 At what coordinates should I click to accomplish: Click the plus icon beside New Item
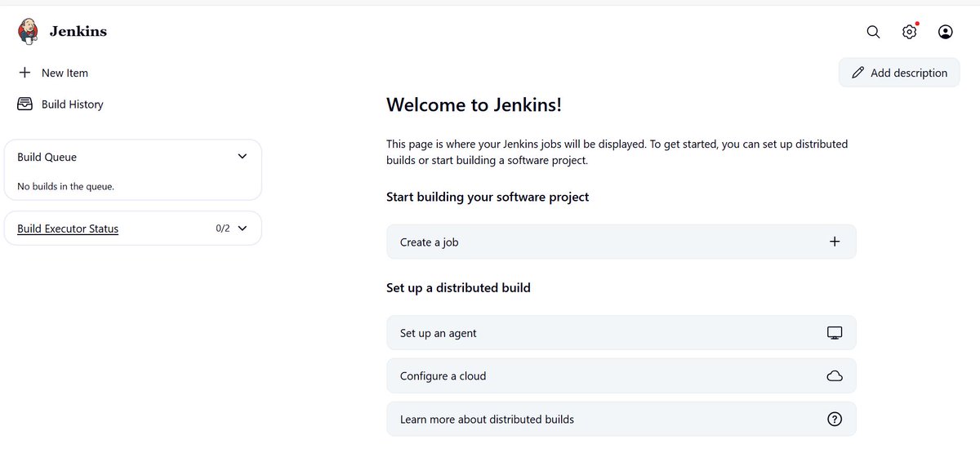[24, 73]
